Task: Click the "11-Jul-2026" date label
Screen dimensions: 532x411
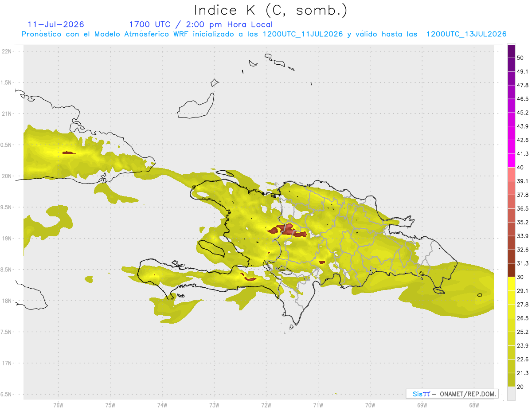Action: click(x=56, y=24)
